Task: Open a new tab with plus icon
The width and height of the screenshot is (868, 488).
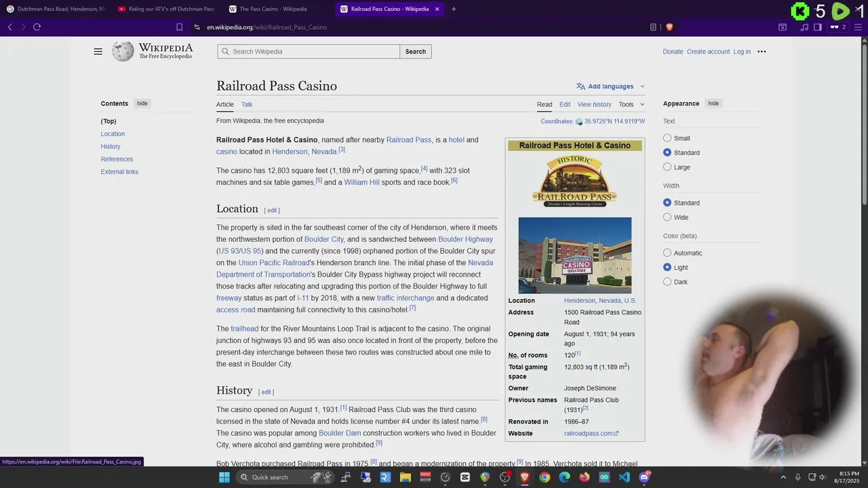Action: coord(454,9)
